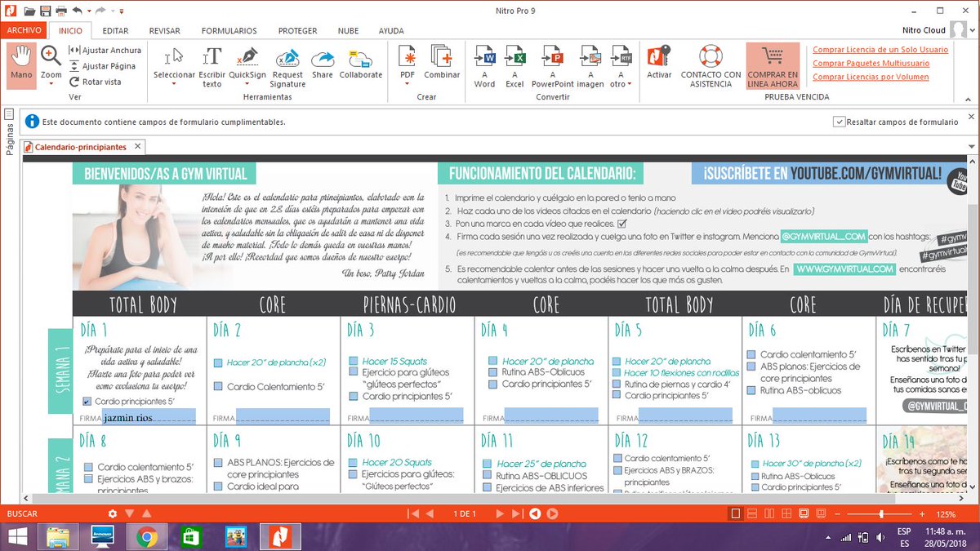980x551 pixels.
Task: Click Rotar vista to rotate view
Action: (95, 82)
